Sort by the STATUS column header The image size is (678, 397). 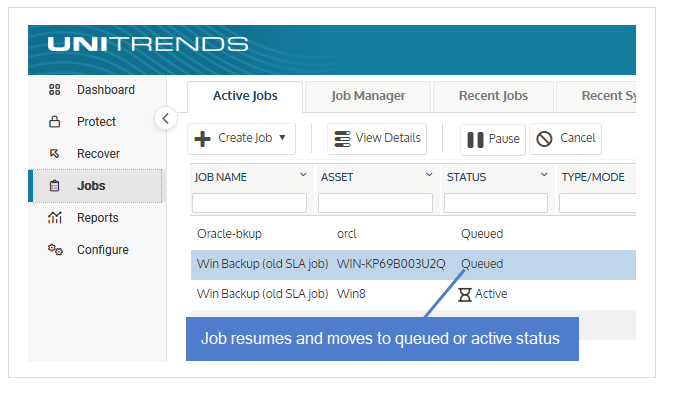[467, 177]
